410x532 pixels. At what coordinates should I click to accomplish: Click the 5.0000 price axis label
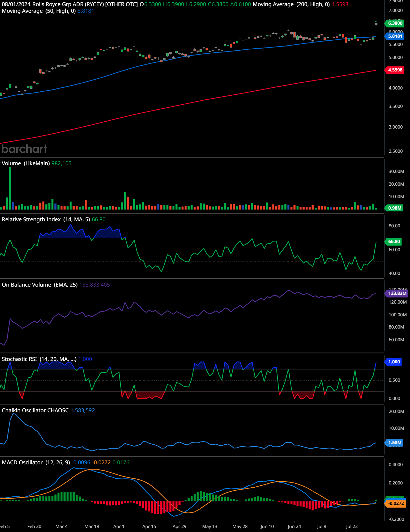pos(395,57)
